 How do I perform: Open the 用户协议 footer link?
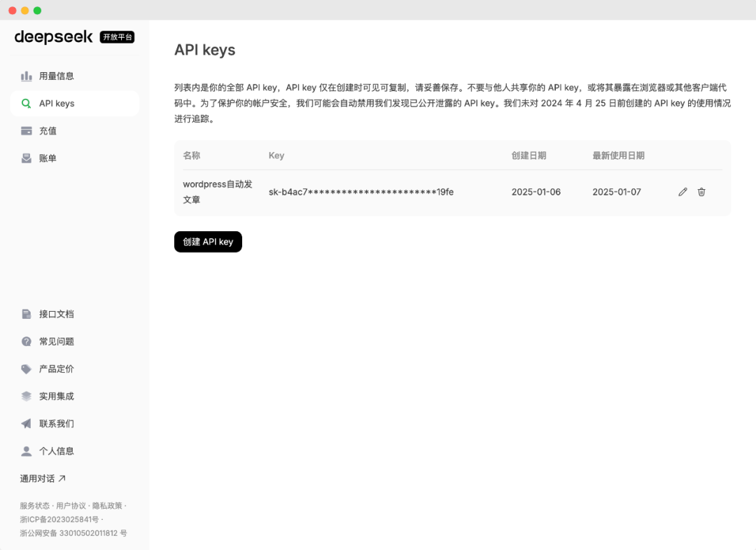coord(71,506)
